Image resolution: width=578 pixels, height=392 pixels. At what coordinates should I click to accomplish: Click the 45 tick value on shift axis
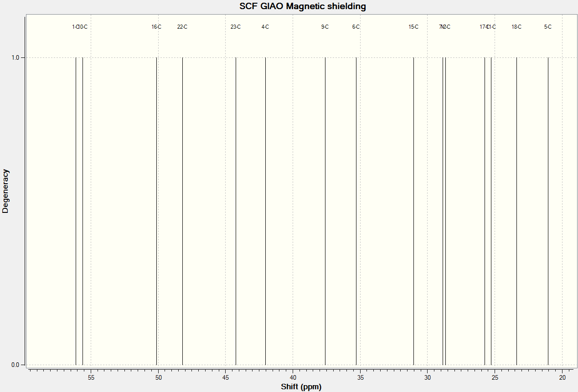click(x=225, y=377)
